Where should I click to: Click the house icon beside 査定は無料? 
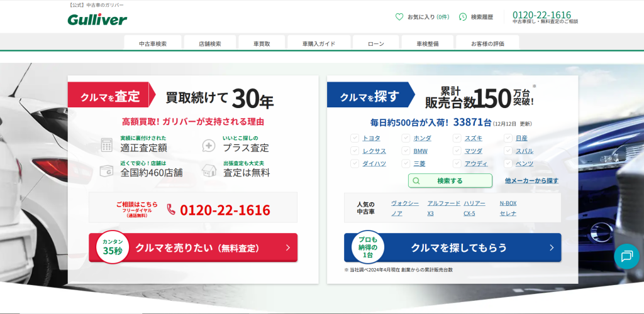coord(209,170)
